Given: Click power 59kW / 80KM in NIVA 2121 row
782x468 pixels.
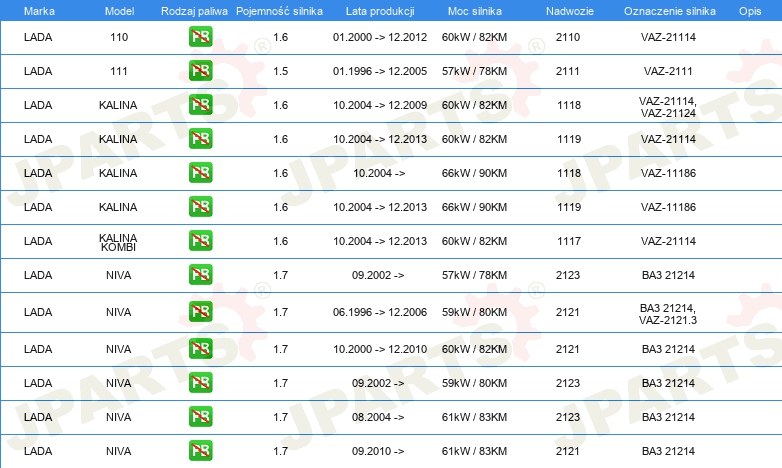Looking at the screenshot, I should tap(474, 312).
